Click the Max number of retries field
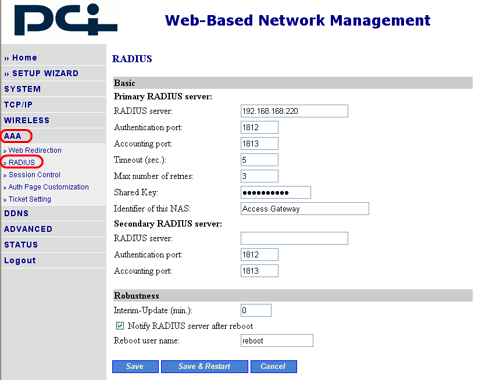 click(259, 176)
